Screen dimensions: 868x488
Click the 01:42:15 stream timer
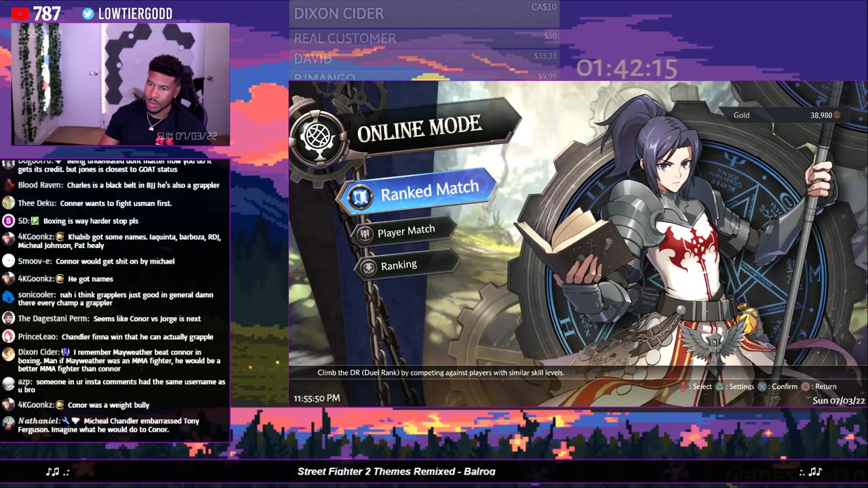pyautogui.click(x=627, y=68)
